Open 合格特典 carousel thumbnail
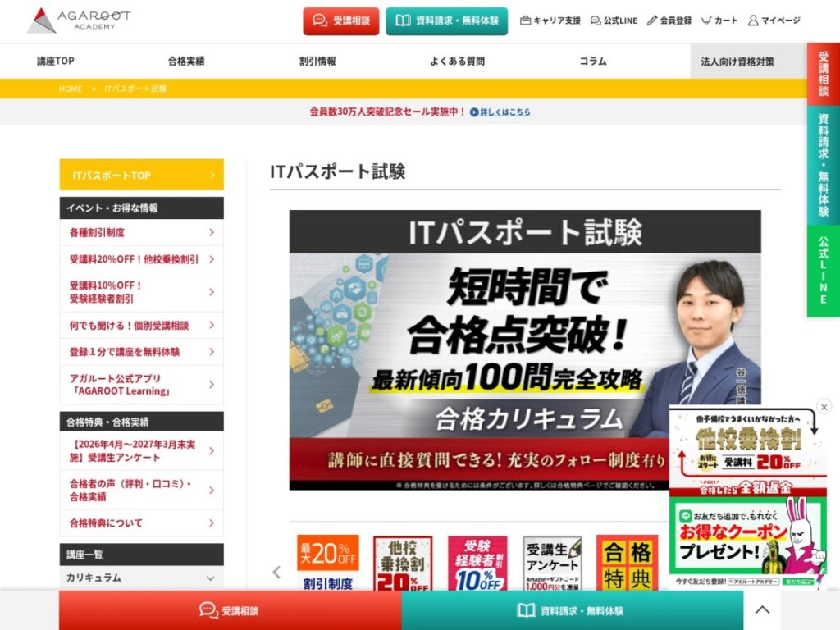Viewport: 840px width, 630px height. (627, 563)
